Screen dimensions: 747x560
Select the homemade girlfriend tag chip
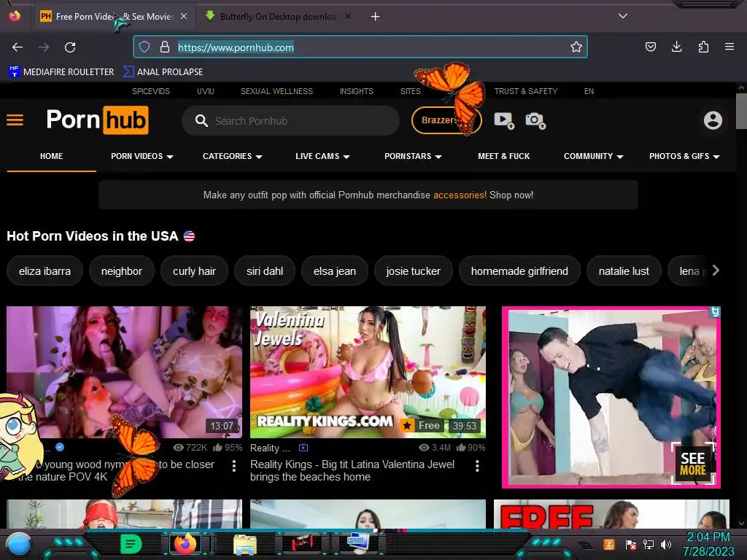point(519,271)
